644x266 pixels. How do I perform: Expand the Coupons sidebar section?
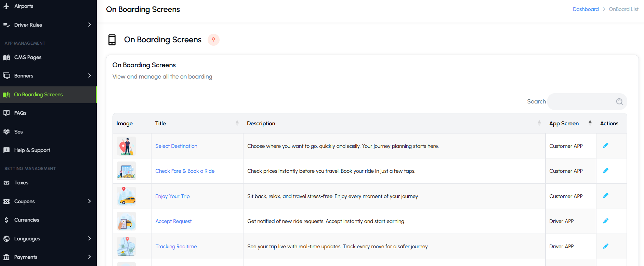pyautogui.click(x=89, y=201)
